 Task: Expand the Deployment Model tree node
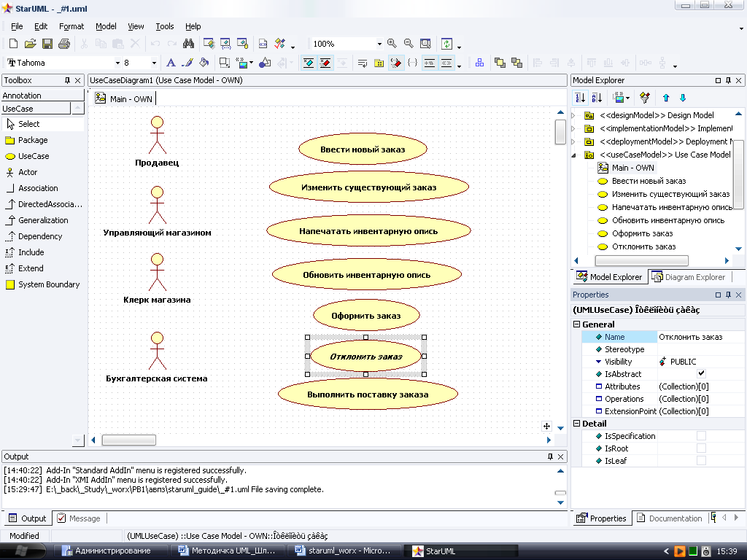(573, 141)
